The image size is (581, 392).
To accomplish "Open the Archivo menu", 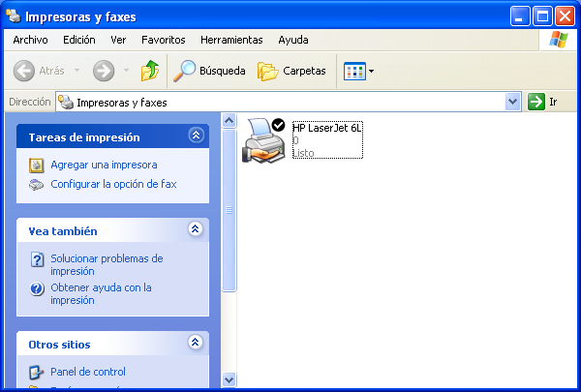I will pyautogui.click(x=31, y=40).
